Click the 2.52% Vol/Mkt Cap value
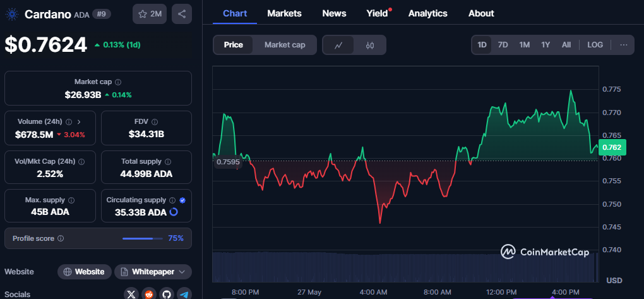This screenshot has height=299, width=644. click(x=50, y=174)
